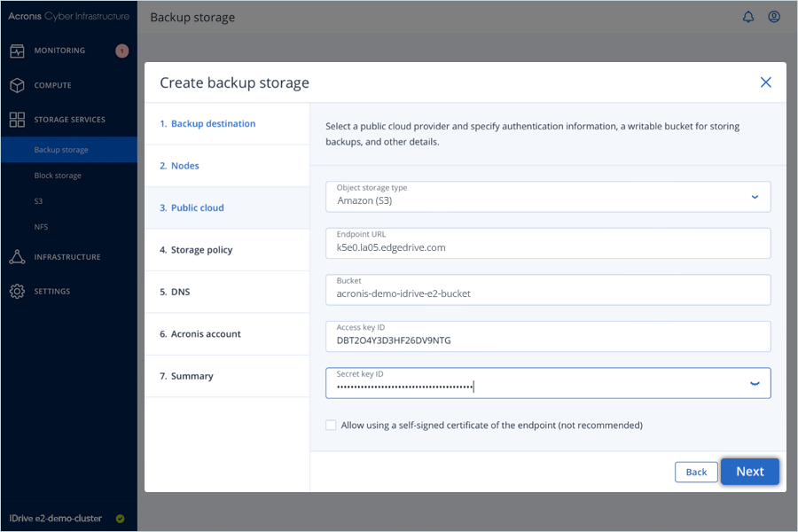Click the Monitoring dashboard icon in sidebar

pyautogui.click(x=17, y=51)
